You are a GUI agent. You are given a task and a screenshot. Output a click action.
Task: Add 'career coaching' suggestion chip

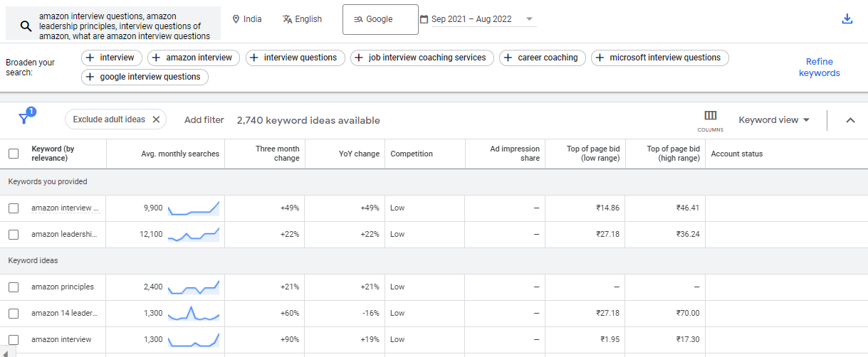coord(543,58)
